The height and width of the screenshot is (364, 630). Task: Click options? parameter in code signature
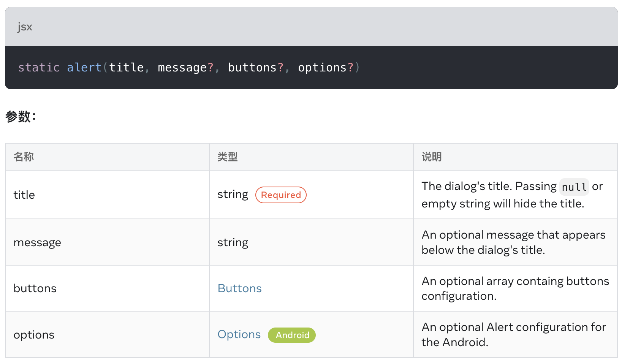pos(325,68)
